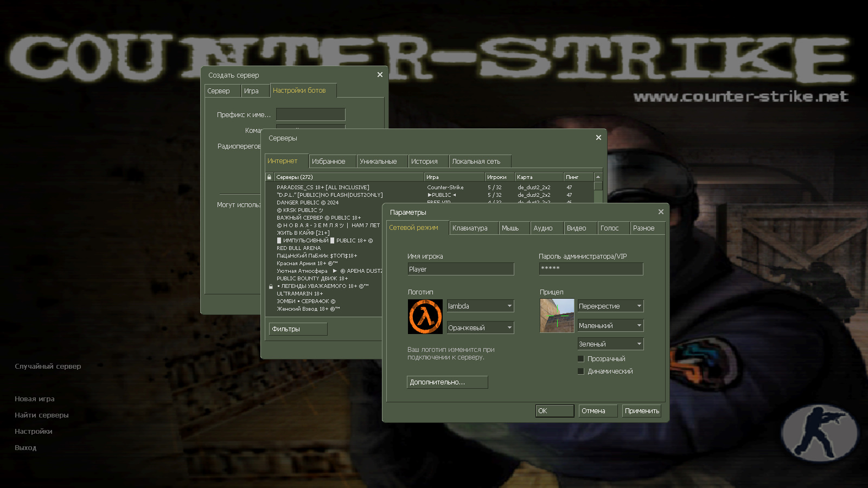Click the Player name input field

pyautogui.click(x=461, y=268)
